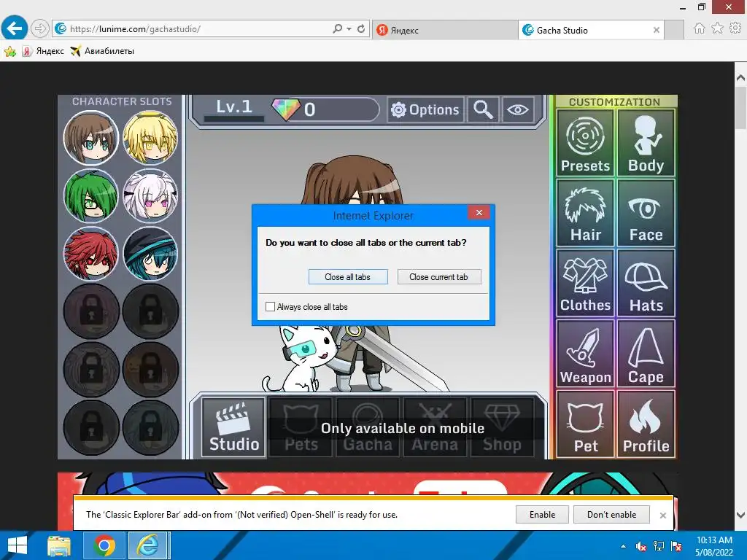Image resolution: width=747 pixels, height=560 pixels.
Task: Refresh the page with reload icon
Action: tap(361, 28)
